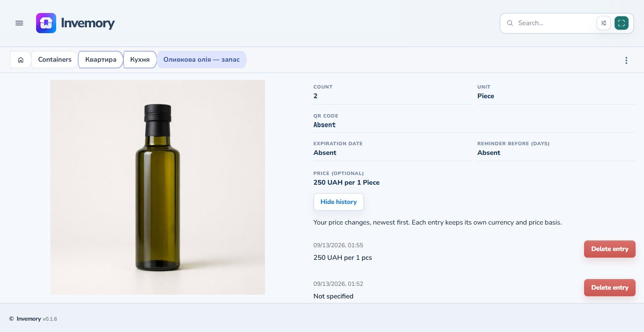Navigate to Квартира breadcrumb

click(101, 60)
